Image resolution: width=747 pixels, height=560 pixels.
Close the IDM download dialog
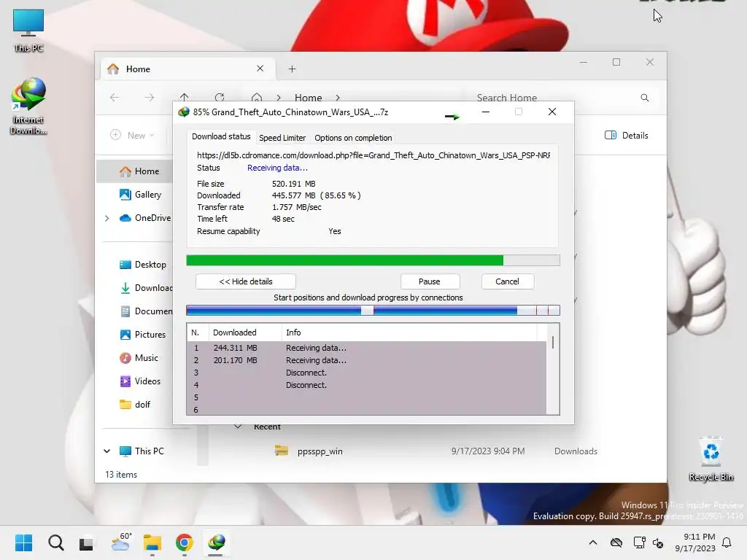click(x=551, y=112)
